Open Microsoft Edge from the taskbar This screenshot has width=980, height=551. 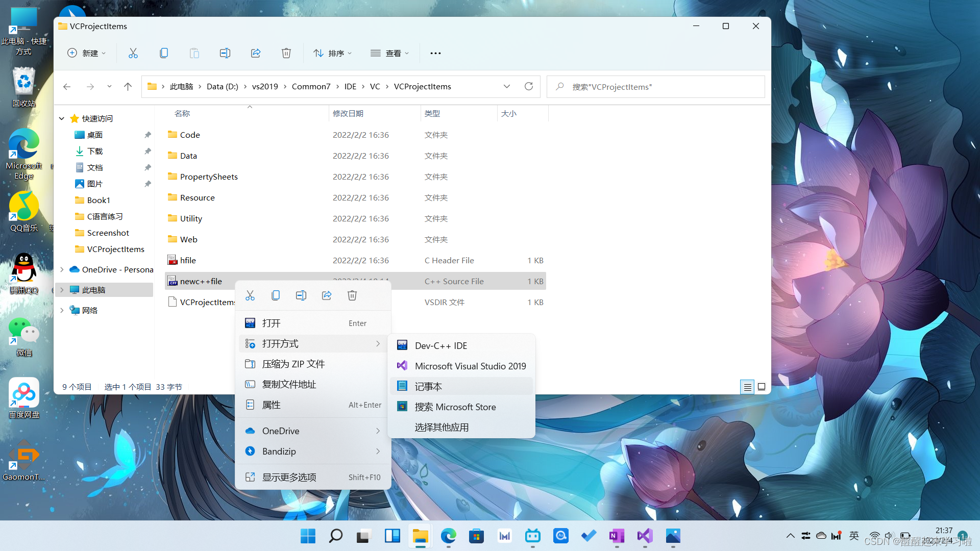pyautogui.click(x=448, y=536)
